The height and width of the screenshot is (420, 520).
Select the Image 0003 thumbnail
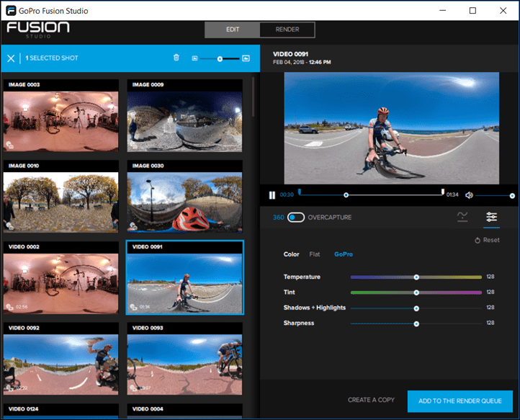60,115
